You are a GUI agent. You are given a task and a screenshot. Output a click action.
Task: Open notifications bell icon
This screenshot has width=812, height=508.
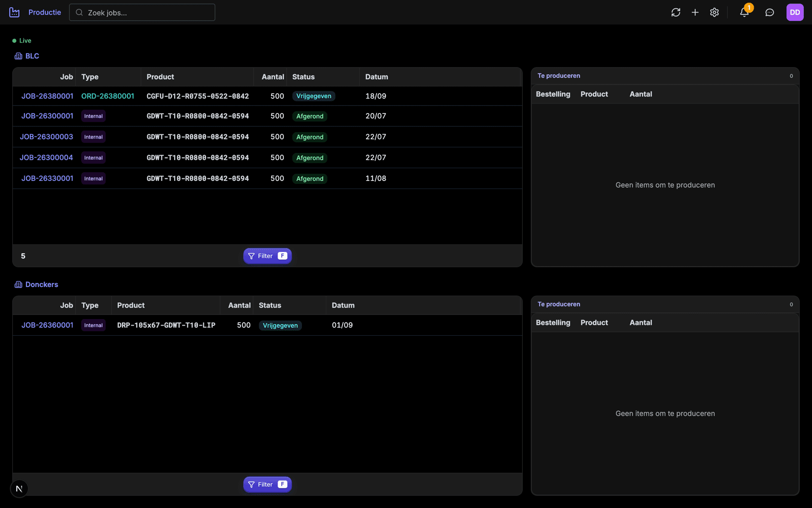coord(745,12)
